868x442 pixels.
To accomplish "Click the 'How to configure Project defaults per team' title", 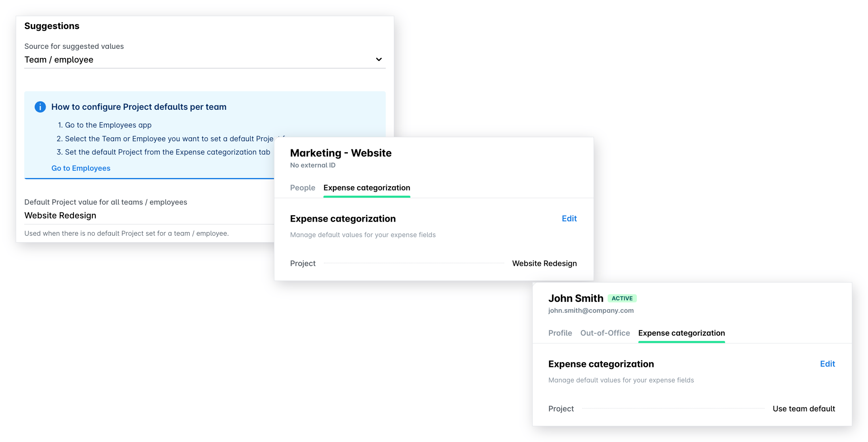I will 138,107.
